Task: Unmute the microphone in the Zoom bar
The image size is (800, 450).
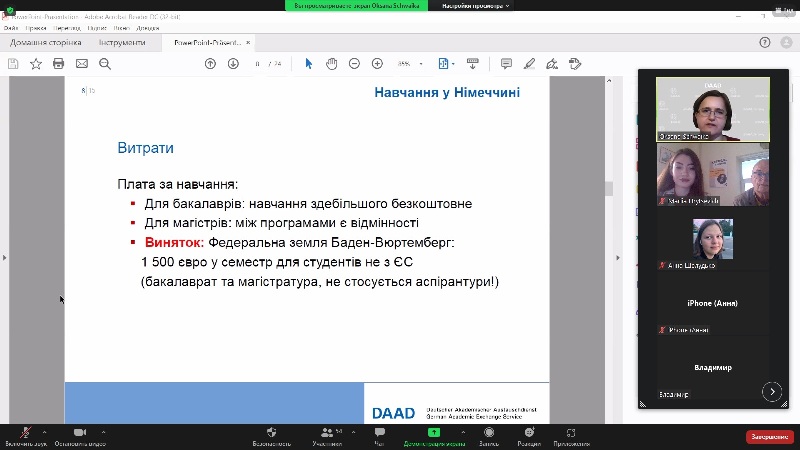Action: (x=25, y=436)
